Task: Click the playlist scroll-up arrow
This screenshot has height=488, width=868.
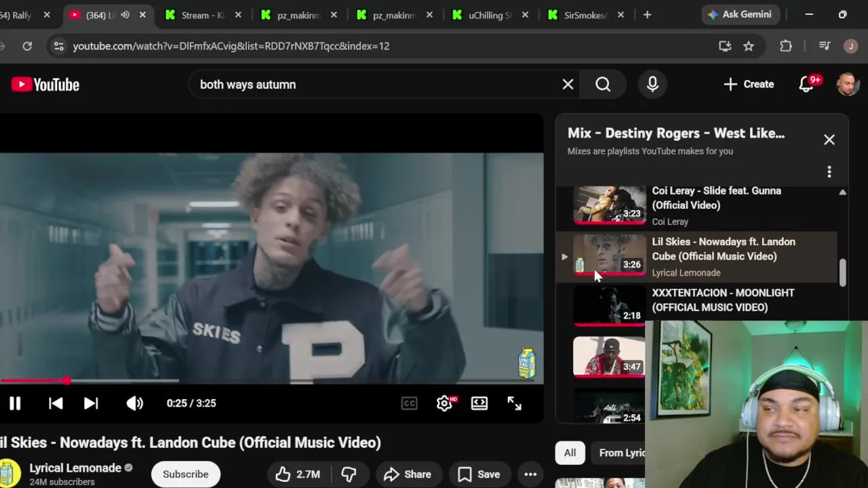Action: click(842, 192)
